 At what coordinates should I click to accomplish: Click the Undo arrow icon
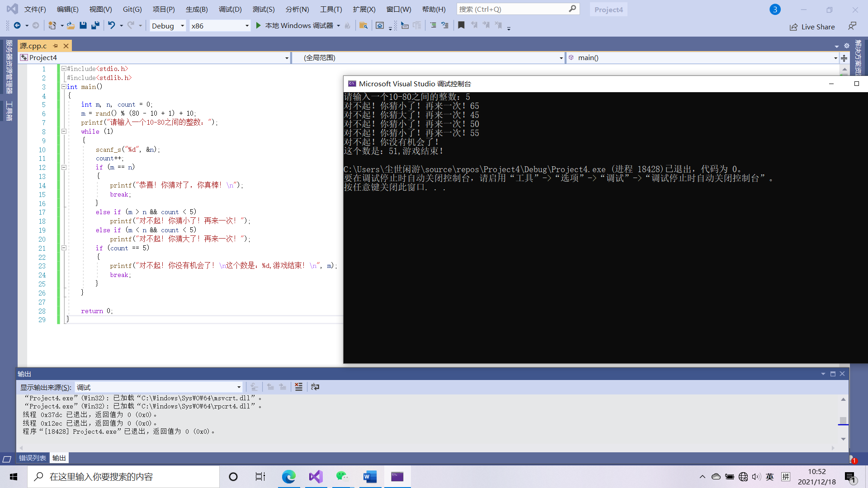pyautogui.click(x=111, y=26)
